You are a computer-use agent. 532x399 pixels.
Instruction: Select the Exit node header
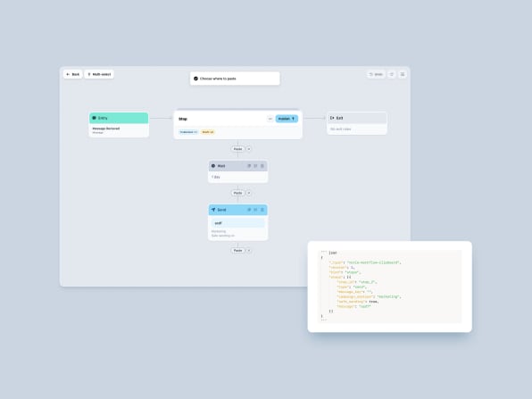[x=356, y=118]
